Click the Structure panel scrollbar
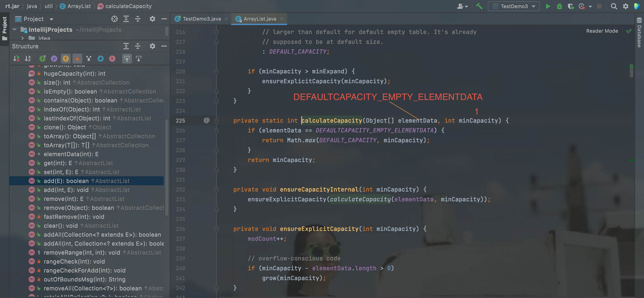The height and width of the screenshot is (298, 644). coord(167,168)
